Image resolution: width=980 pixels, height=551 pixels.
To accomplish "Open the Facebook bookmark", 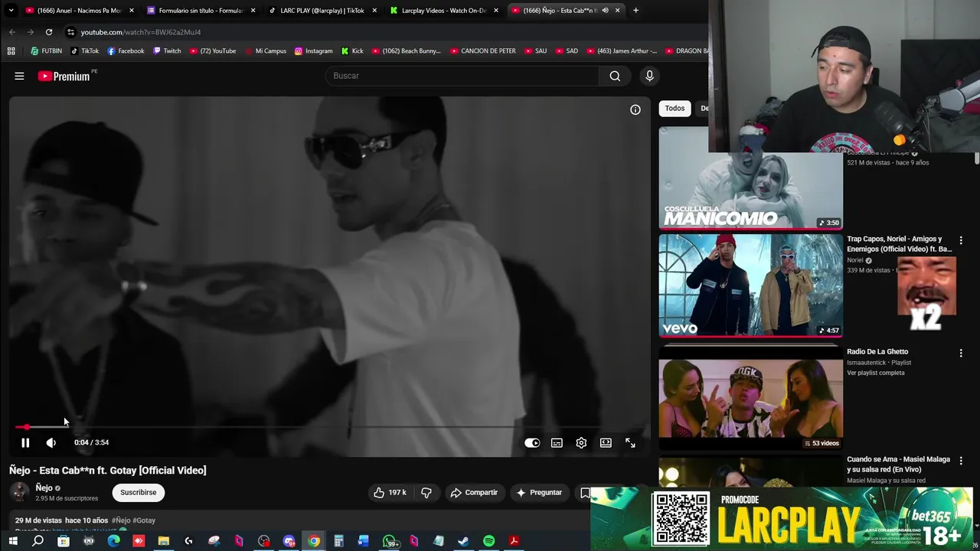I will coord(126,51).
